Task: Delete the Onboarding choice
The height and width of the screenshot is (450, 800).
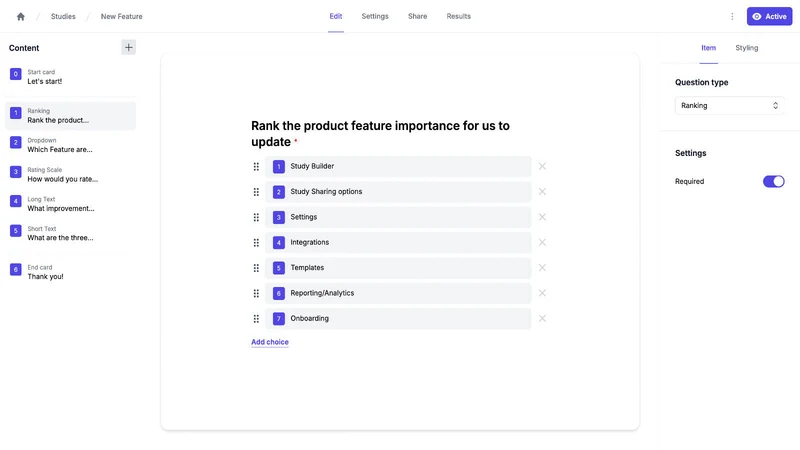Action: click(x=542, y=318)
